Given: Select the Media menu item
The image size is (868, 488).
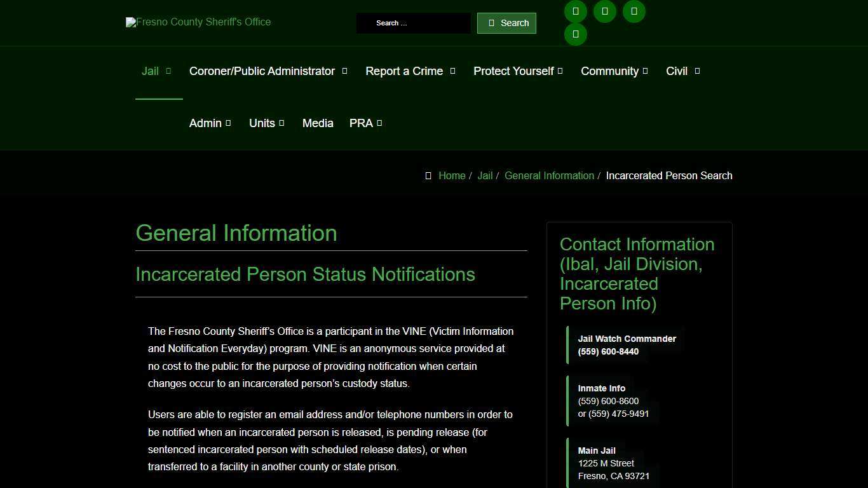Looking at the screenshot, I should tap(318, 123).
